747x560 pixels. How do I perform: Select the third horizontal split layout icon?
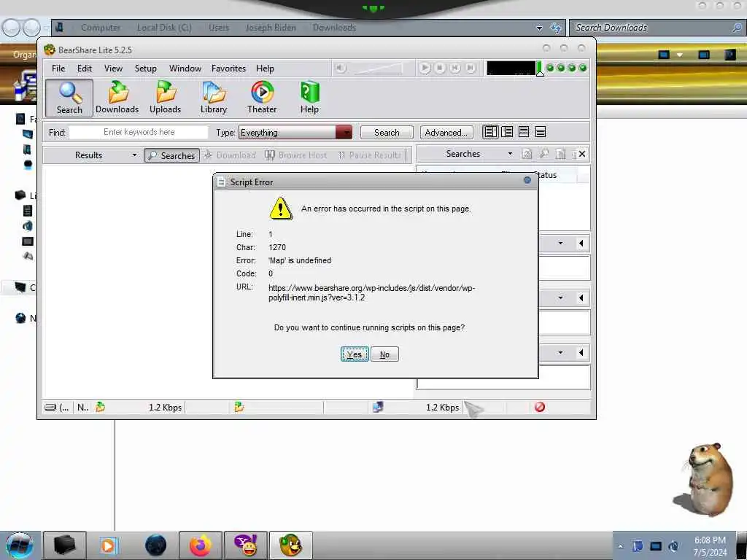point(524,132)
